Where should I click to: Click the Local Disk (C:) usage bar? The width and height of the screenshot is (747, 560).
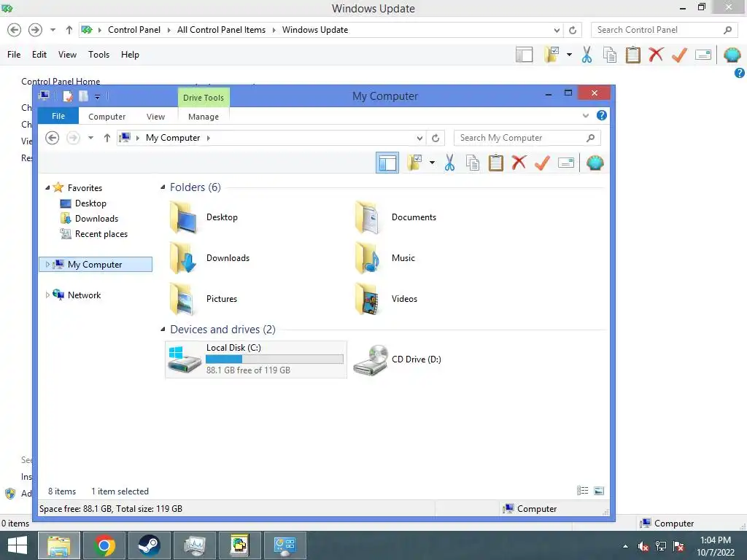pos(274,359)
